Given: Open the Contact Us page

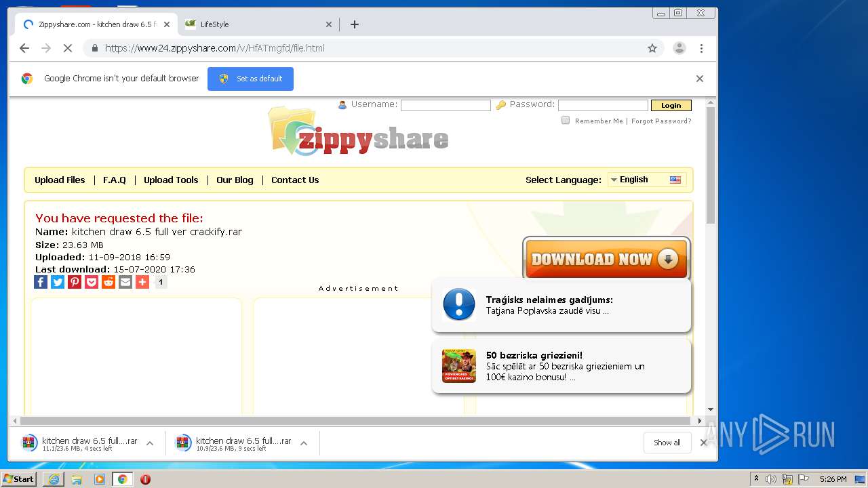Looking at the screenshot, I should [295, 180].
